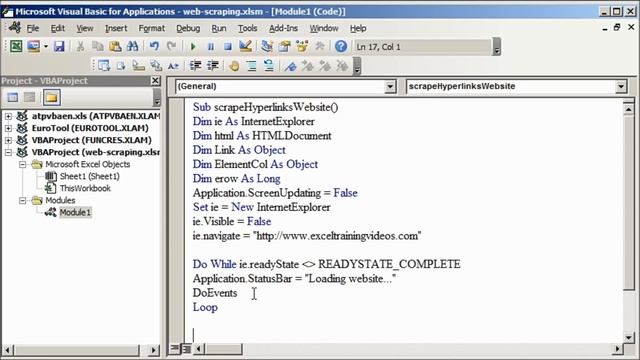Click View Object in Project panel
The image size is (640, 360).
pos(29,97)
